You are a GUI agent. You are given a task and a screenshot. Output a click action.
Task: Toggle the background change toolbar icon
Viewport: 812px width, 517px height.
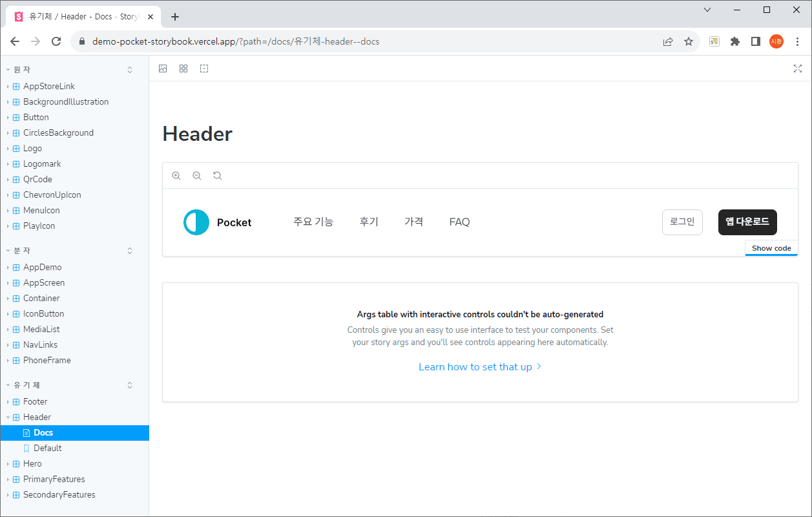[x=163, y=69]
